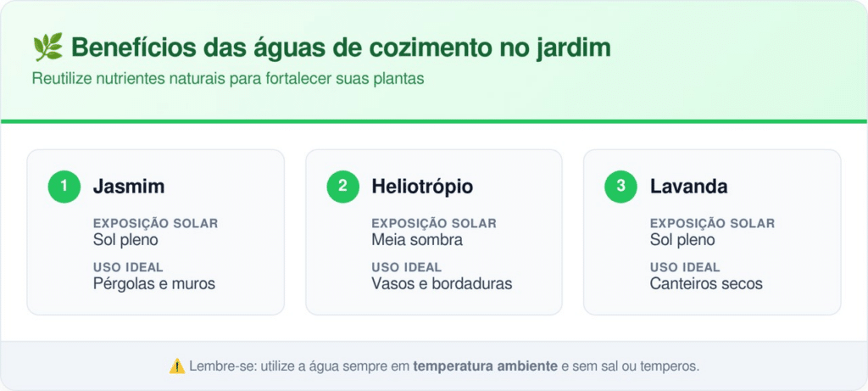Select the green number 2 badge
868x391 pixels.
point(342,187)
